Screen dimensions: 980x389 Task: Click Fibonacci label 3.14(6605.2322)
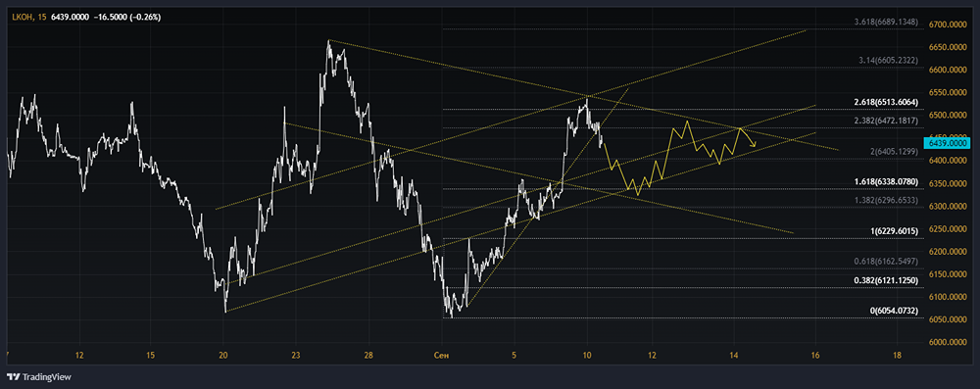click(889, 61)
